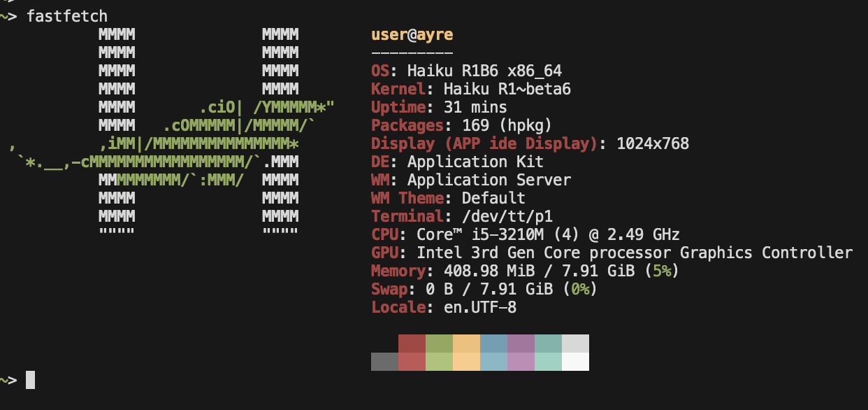The width and height of the screenshot is (868, 410).
Task: Click the Packages line showing 169 (hpkg)
Action: [462, 125]
